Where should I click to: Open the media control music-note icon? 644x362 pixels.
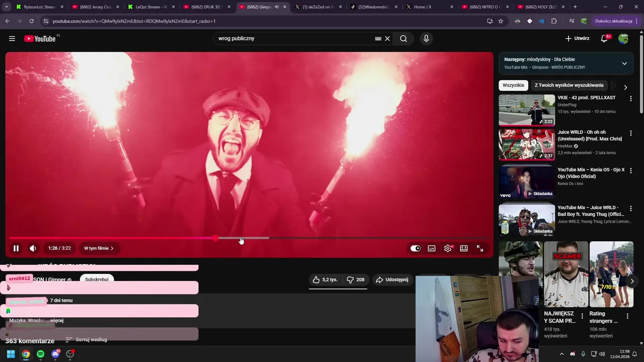(x=572, y=21)
